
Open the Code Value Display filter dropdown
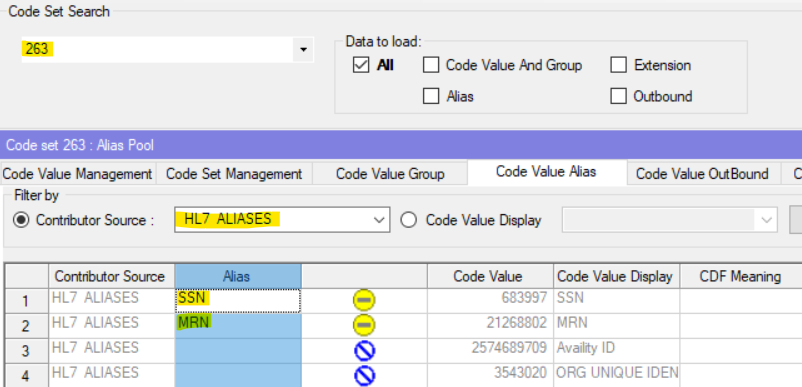(x=766, y=220)
